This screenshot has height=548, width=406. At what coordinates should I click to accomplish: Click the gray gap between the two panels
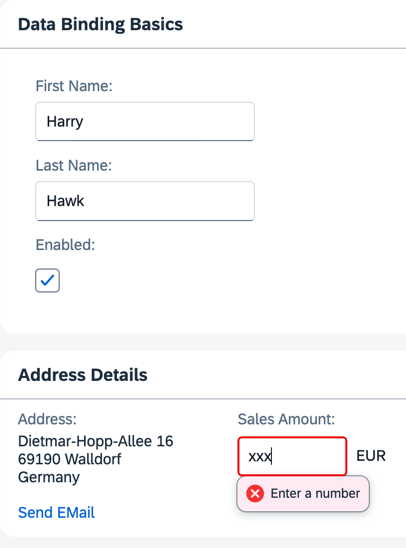(x=203, y=342)
